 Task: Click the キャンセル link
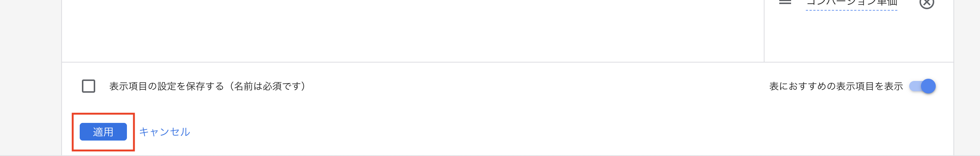tap(164, 132)
